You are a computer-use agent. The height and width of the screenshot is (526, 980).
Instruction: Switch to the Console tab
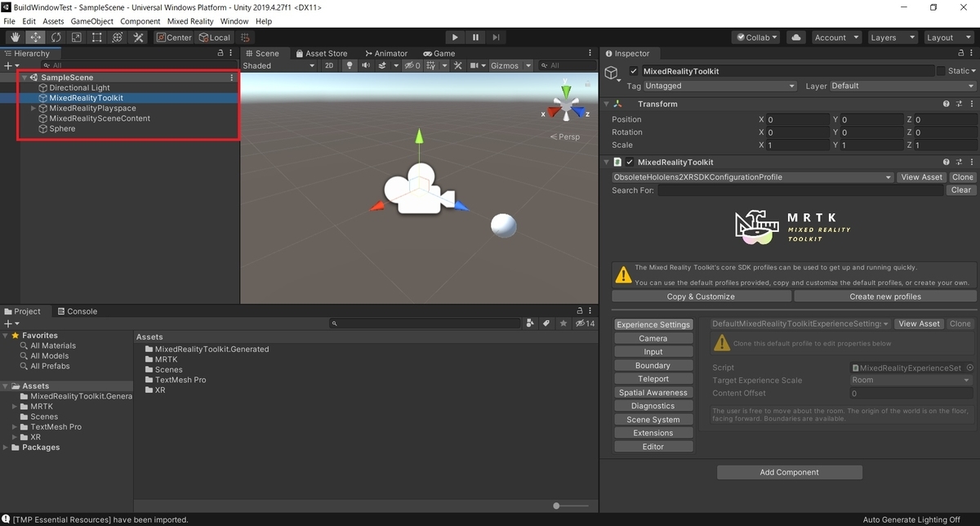pos(76,311)
